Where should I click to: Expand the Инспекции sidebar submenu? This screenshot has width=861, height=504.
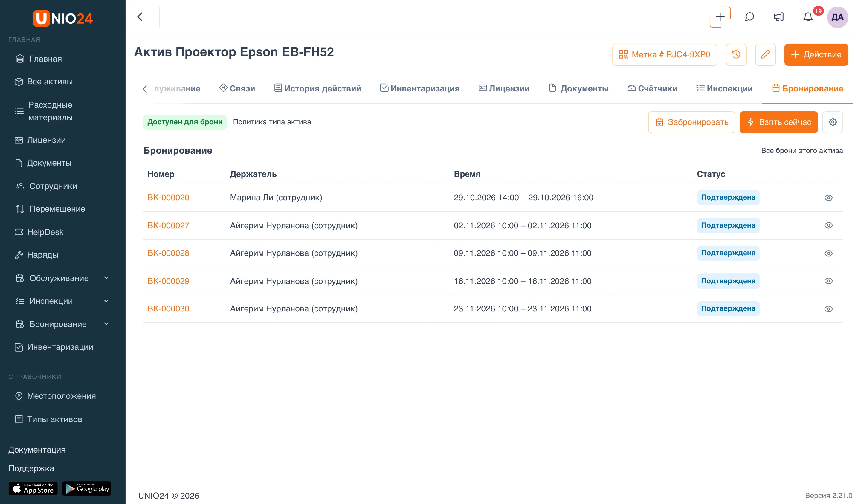coord(106,301)
